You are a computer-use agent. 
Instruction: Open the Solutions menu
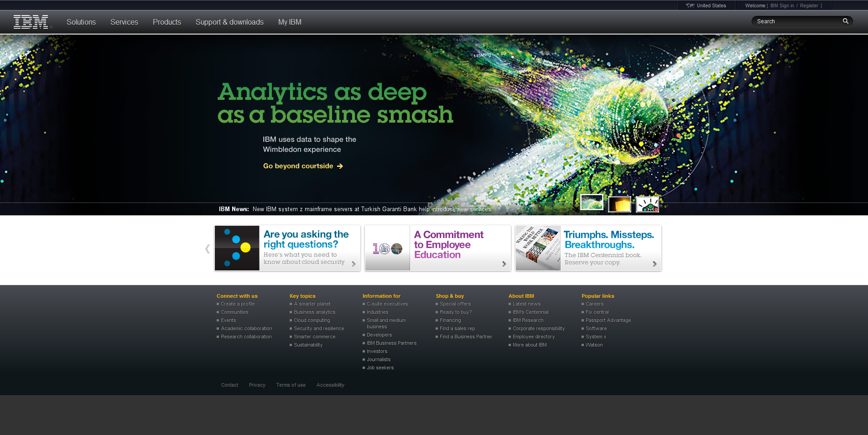81,22
